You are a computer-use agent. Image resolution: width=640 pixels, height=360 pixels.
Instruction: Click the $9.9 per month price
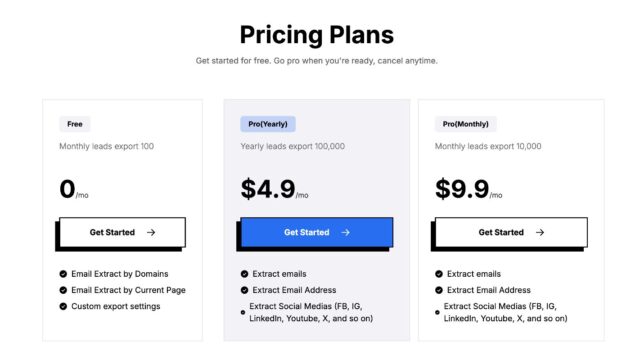469,189
